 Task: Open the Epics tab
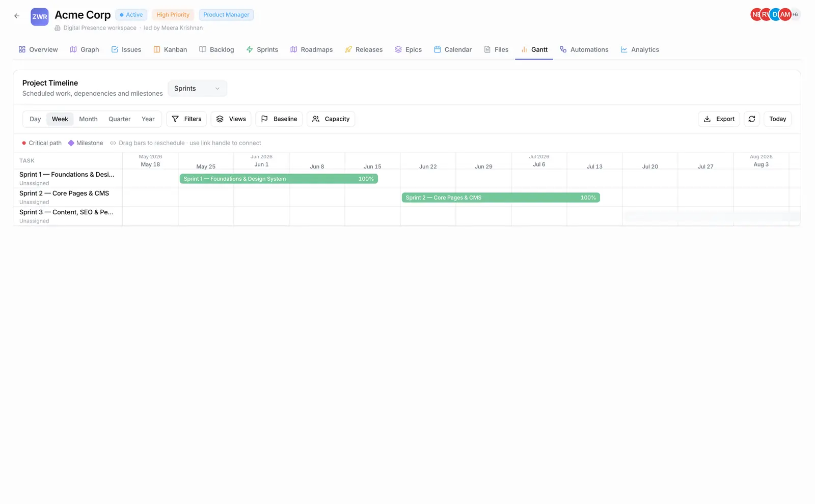(409, 49)
